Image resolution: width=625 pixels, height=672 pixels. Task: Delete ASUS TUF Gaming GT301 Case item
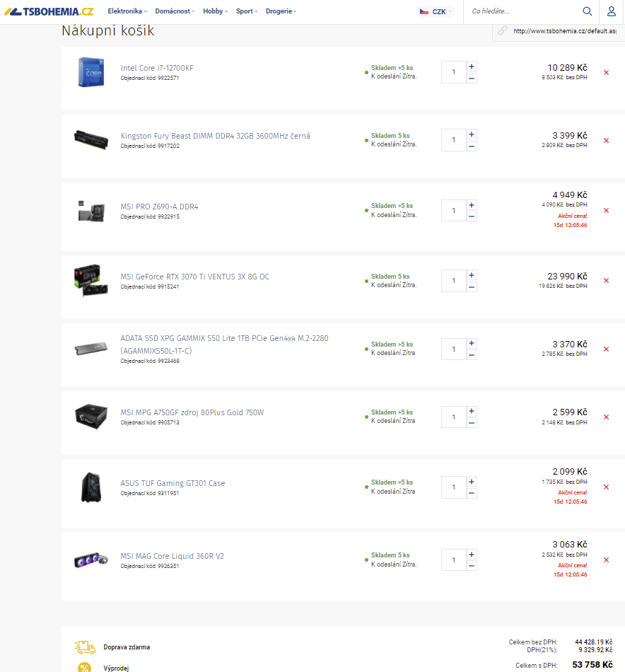[x=606, y=487]
